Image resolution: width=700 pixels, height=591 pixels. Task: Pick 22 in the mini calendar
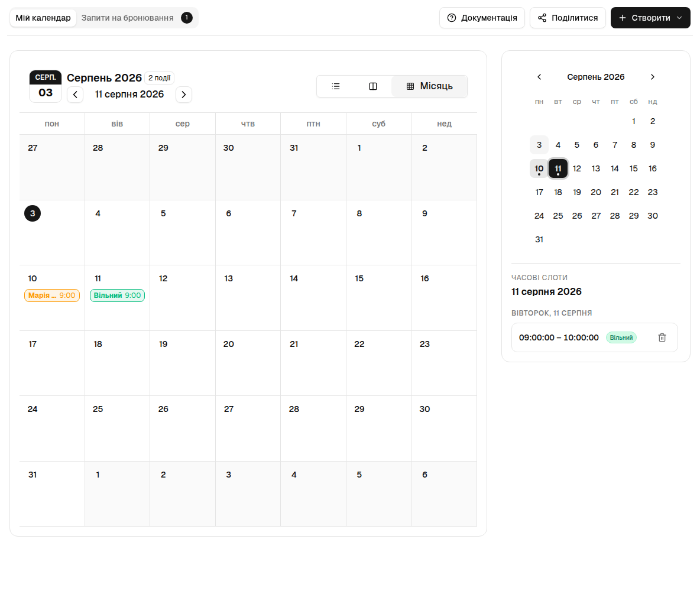pyautogui.click(x=633, y=193)
